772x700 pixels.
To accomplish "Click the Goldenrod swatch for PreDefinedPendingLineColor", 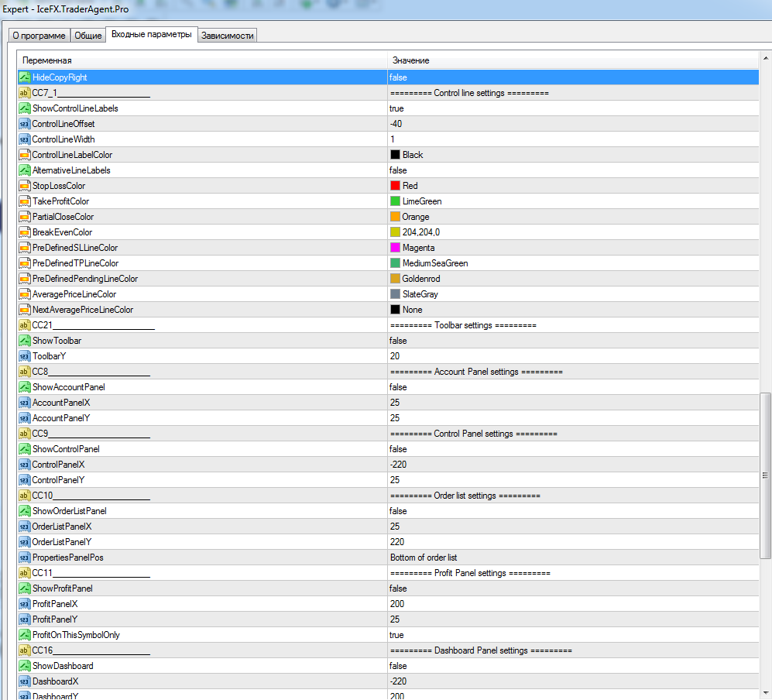I will click(x=395, y=279).
